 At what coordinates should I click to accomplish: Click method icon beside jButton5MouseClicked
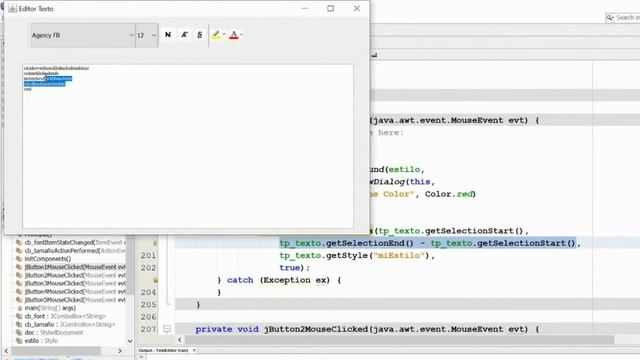(x=19, y=300)
